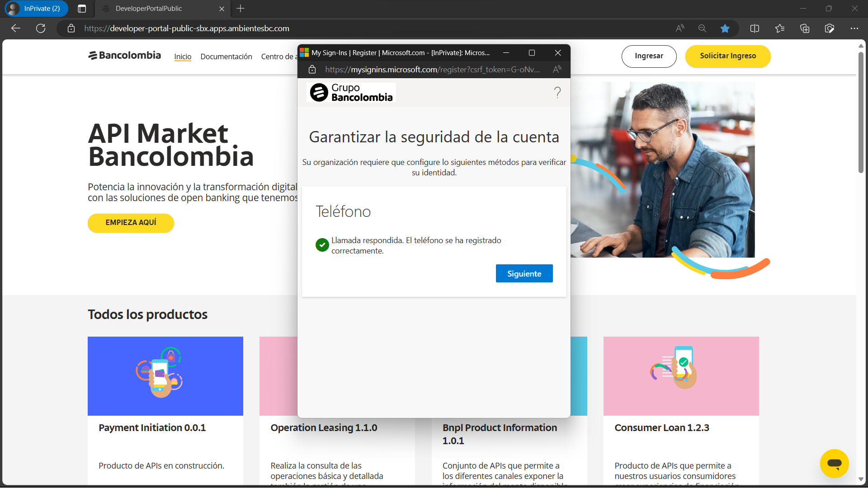Open the Documentación menu item
Image resolution: width=868 pixels, height=488 pixels.
[x=226, y=56]
